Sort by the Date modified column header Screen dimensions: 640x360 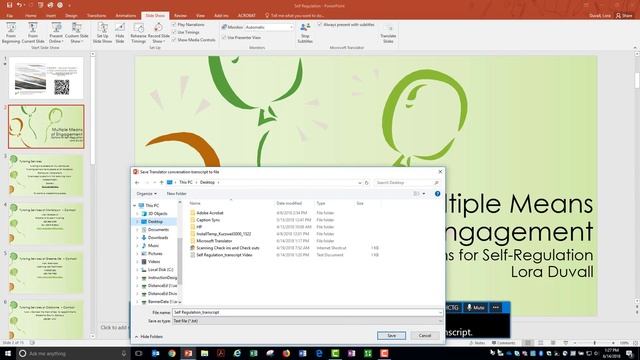pos(289,203)
